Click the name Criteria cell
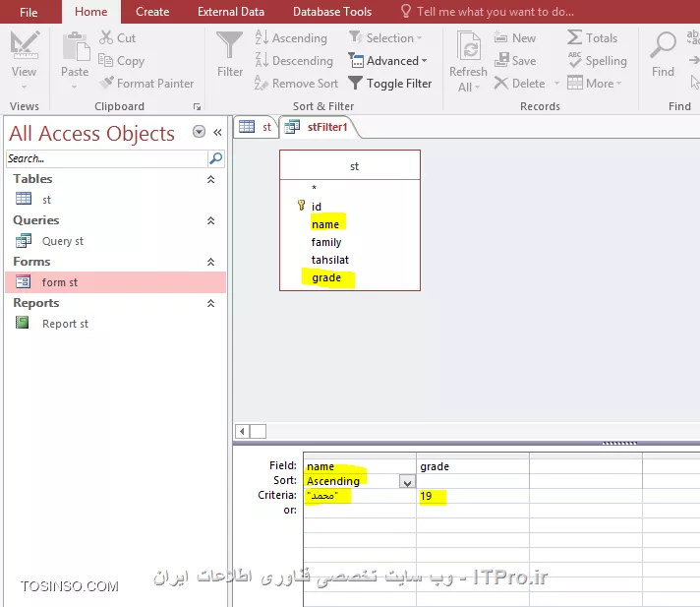The image size is (700, 607). pyautogui.click(x=360, y=496)
